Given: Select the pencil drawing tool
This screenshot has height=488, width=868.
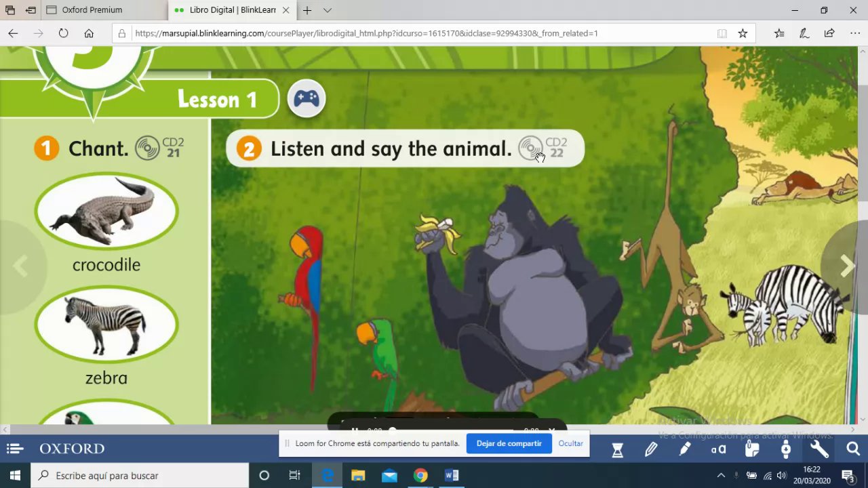Looking at the screenshot, I should [x=651, y=449].
